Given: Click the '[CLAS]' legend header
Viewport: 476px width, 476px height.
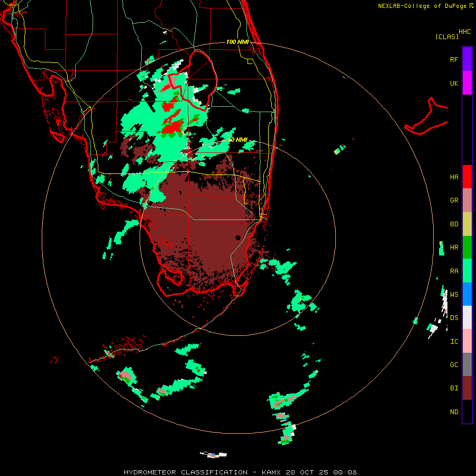Looking at the screenshot, I should click(x=447, y=36).
